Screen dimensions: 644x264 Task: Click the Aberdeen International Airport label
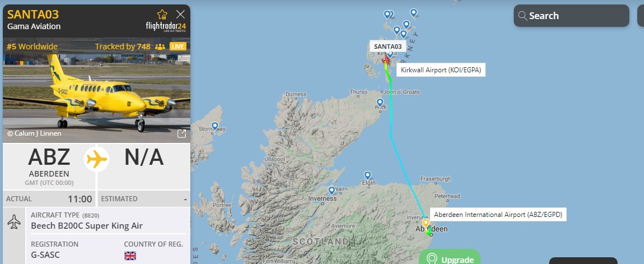click(498, 215)
